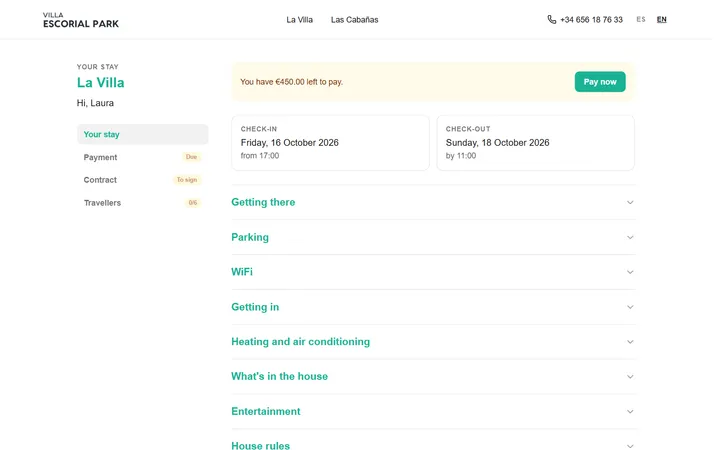Click the 'by 11:00' check-out time
The height and width of the screenshot is (450, 720).
[461, 156]
